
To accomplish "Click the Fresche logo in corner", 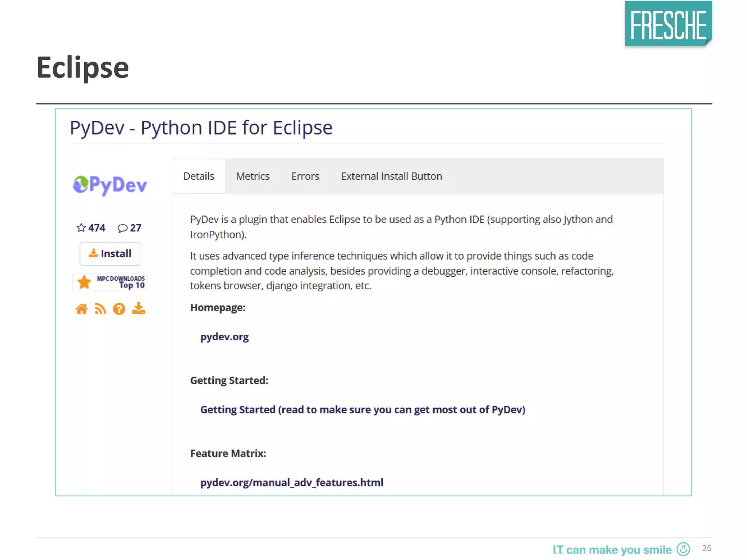I will [668, 24].
